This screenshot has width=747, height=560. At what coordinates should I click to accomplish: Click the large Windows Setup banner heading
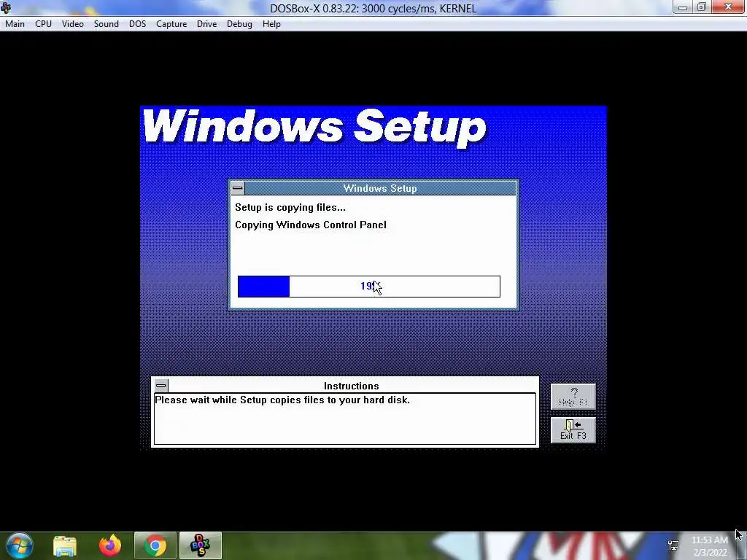(314, 127)
